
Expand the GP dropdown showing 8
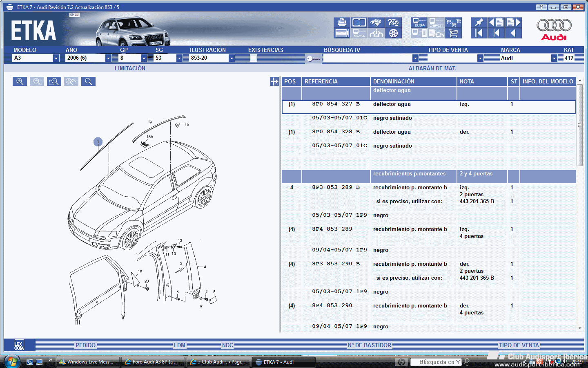coord(144,58)
